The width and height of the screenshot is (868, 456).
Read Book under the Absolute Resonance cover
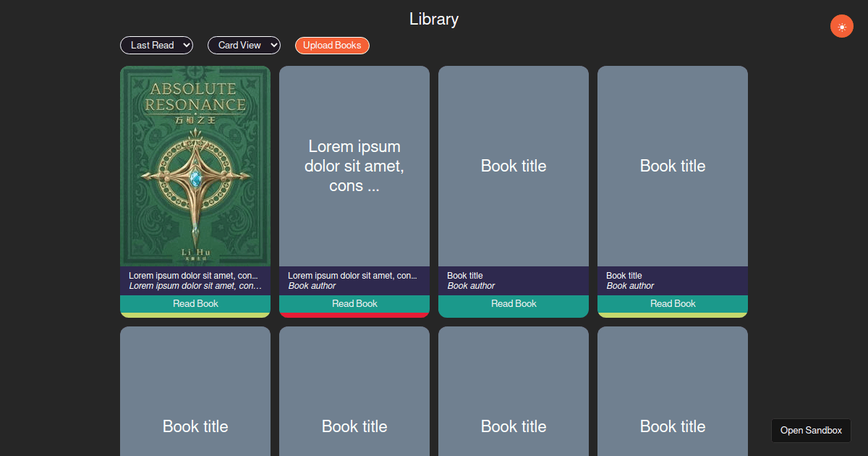[x=195, y=303]
